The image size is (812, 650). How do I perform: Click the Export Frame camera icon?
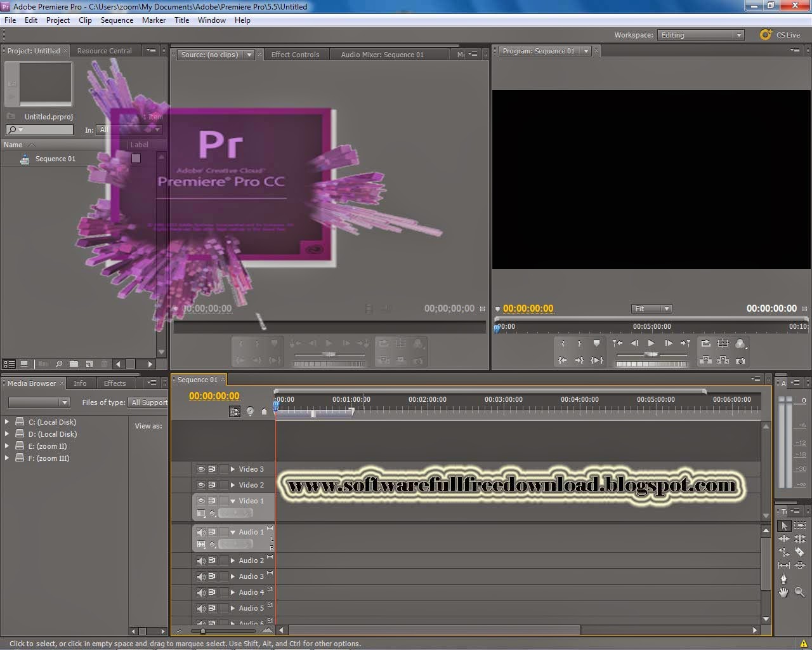740,361
